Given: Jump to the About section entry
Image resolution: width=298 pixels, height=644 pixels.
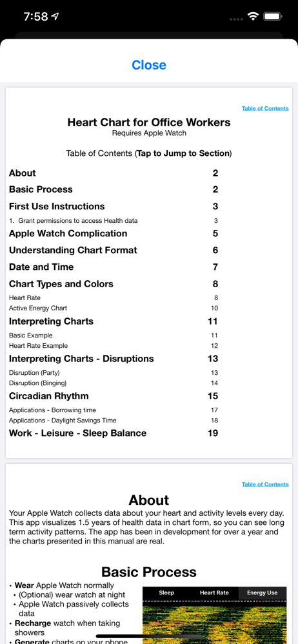Looking at the screenshot, I should click(22, 173).
